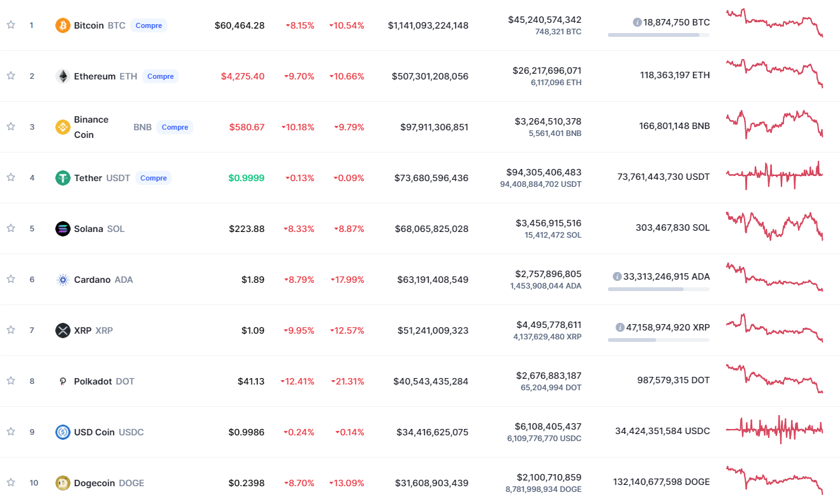Click the Binance Coin logo icon
The height and width of the screenshot is (504, 840).
[x=63, y=127]
